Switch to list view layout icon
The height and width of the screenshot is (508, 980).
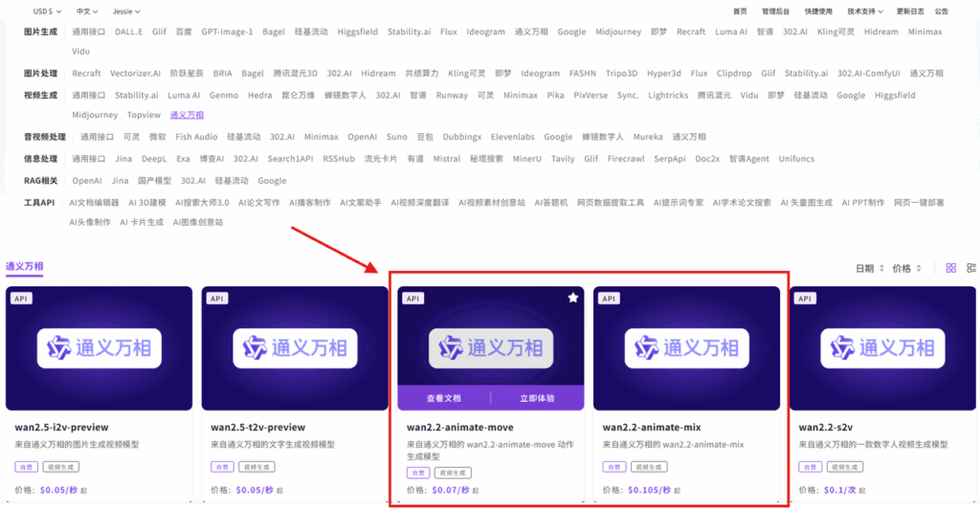[x=971, y=268]
